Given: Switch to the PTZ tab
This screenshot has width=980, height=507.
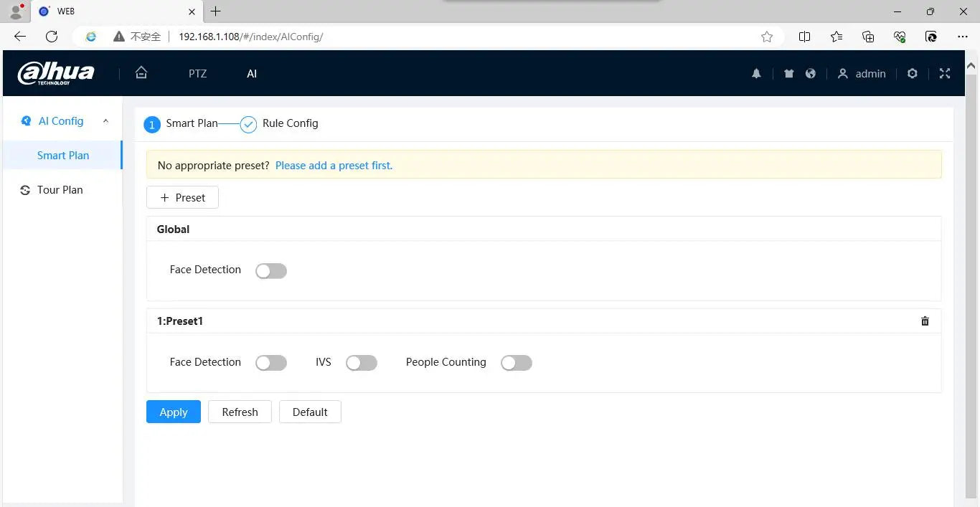Looking at the screenshot, I should [x=197, y=74].
